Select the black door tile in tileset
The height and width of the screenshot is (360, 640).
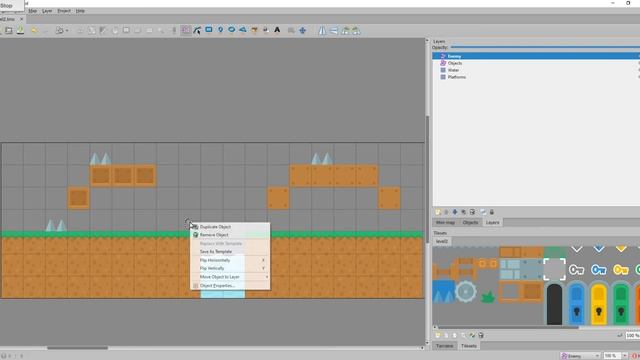point(554,304)
